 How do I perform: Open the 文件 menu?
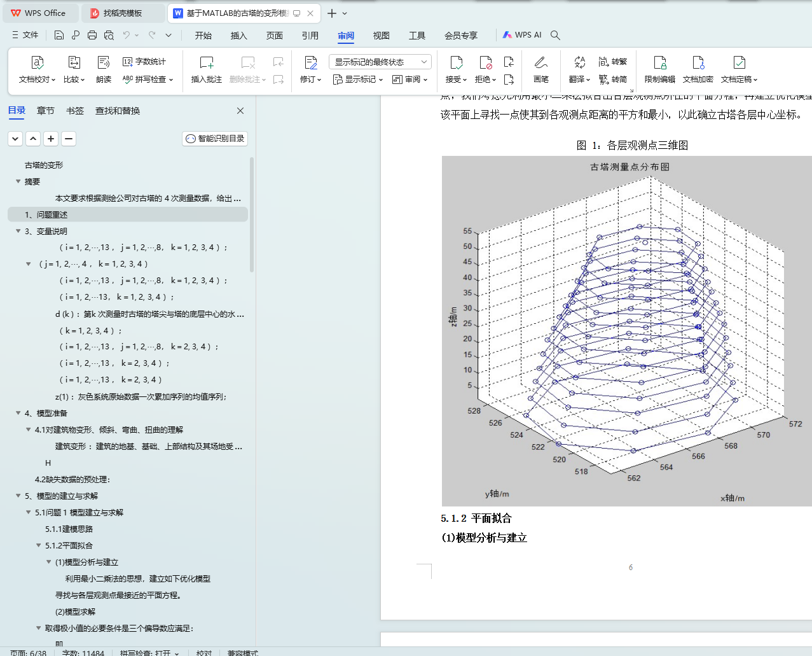(25, 35)
